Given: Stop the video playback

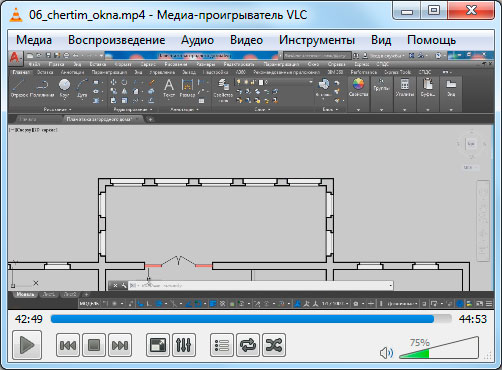Looking at the screenshot, I should click(x=94, y=345).
